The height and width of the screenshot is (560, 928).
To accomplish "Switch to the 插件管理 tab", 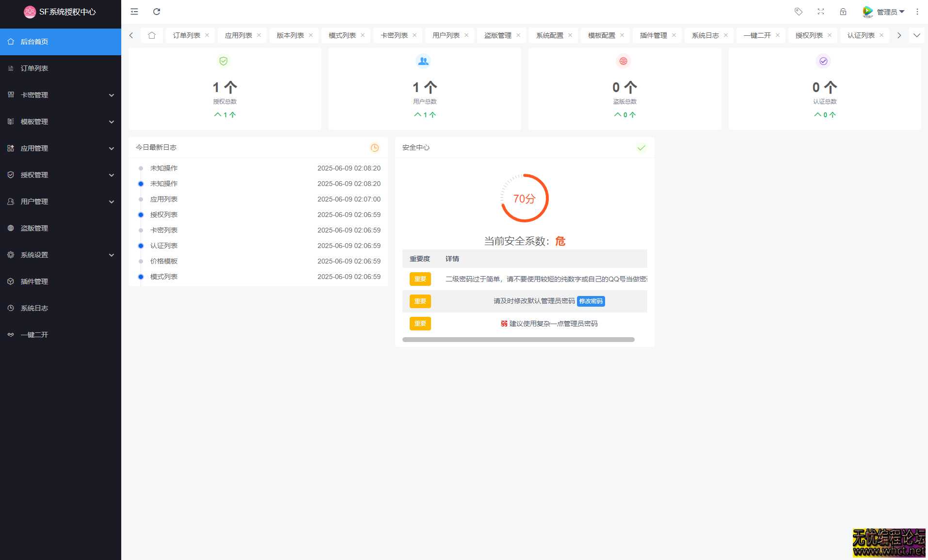I will [653, 35].
